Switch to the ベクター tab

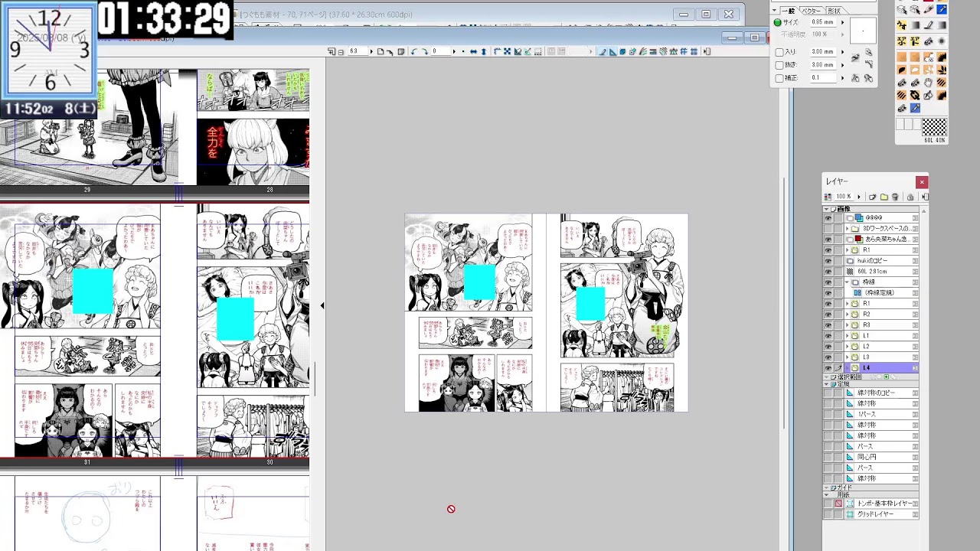811,11
